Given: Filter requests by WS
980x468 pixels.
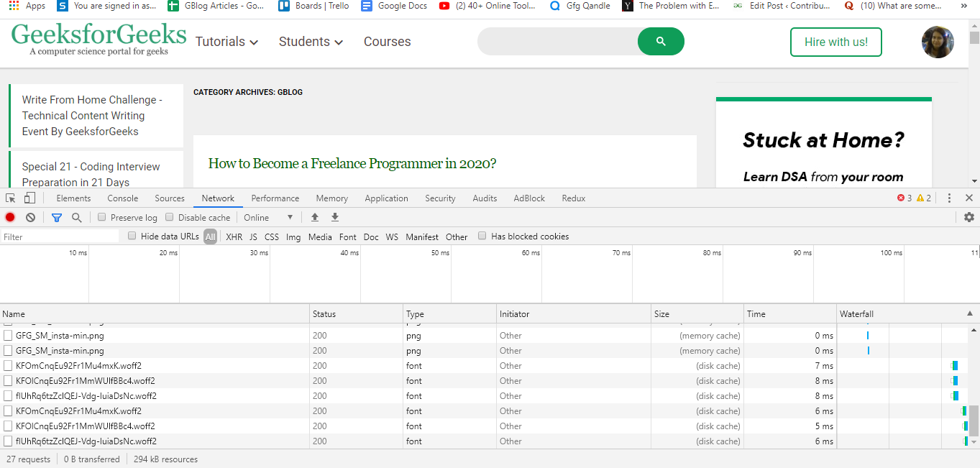Looking at the screenshot, I should pyautogui.click(x=392, y=237).
